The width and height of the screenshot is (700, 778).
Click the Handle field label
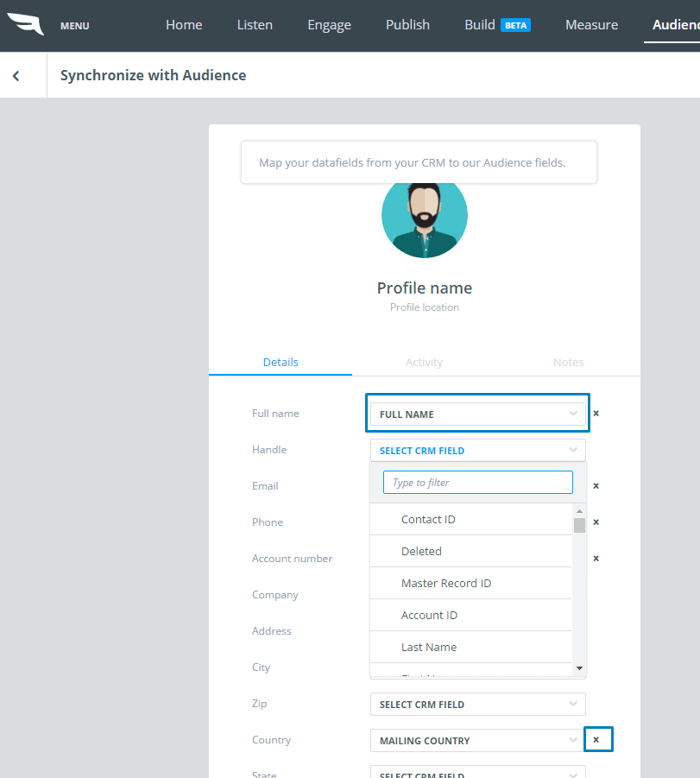269,450
